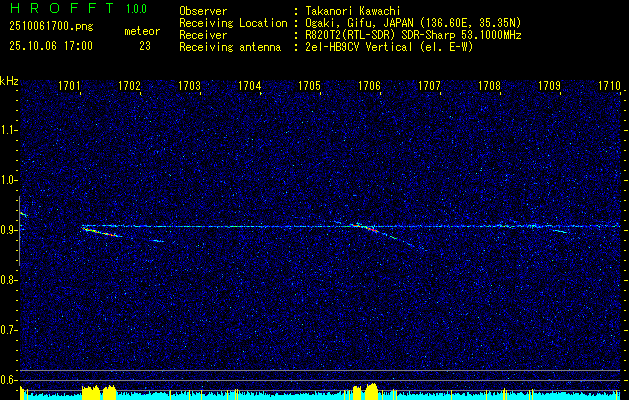Click the Observer field label
The width and height of the screenshot is (629, 400).
(x=203, y=11)
